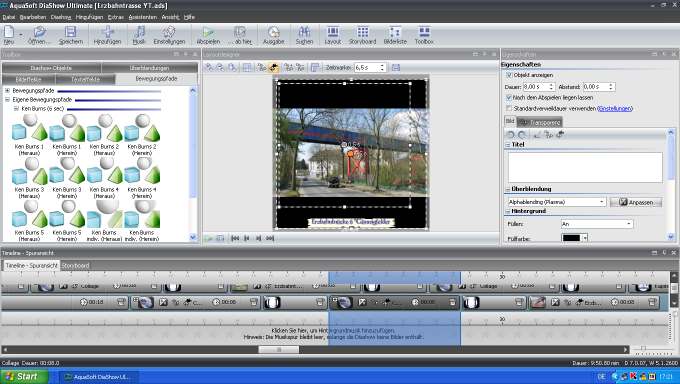Click the Zeitmarke value field
This screenshot has height=384, width=680.
click(x=366, y=68)
